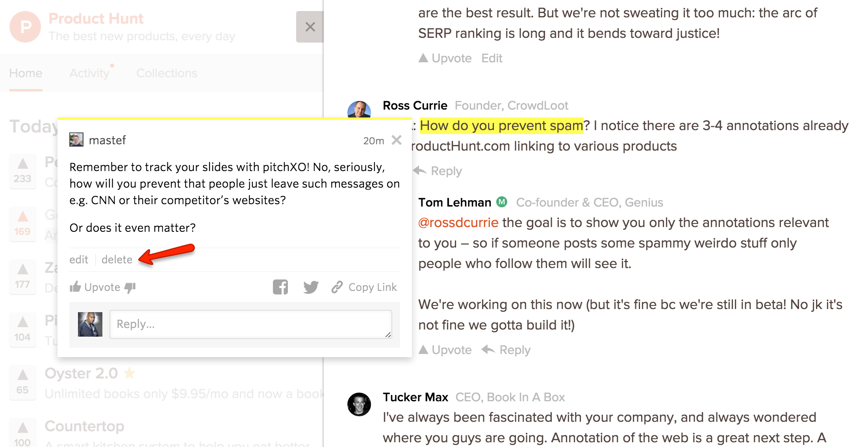
Task: Close the Product Hunt side panel
Action: tap(310, 27)
